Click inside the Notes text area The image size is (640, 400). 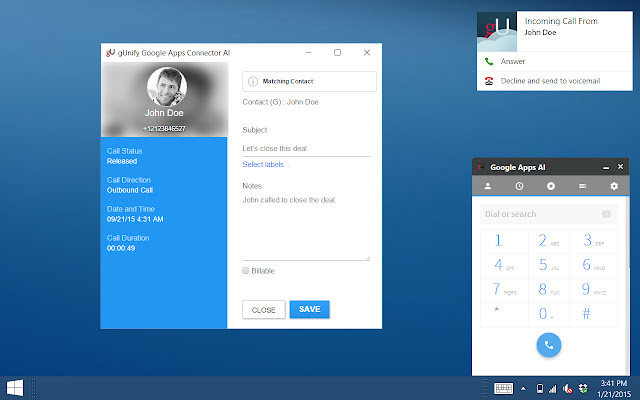(x=306, y=227)
